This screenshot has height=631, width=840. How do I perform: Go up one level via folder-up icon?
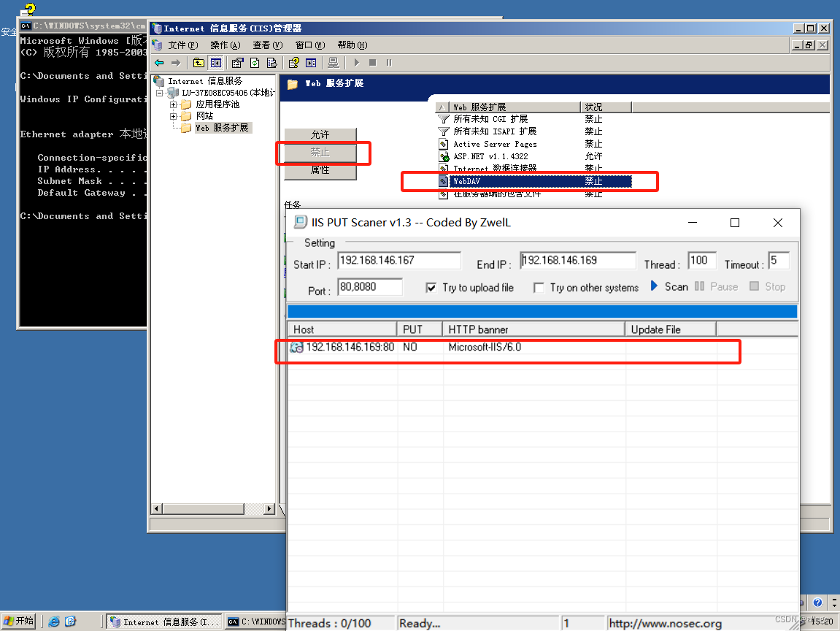pyautogui.click(x=199, y=63)
